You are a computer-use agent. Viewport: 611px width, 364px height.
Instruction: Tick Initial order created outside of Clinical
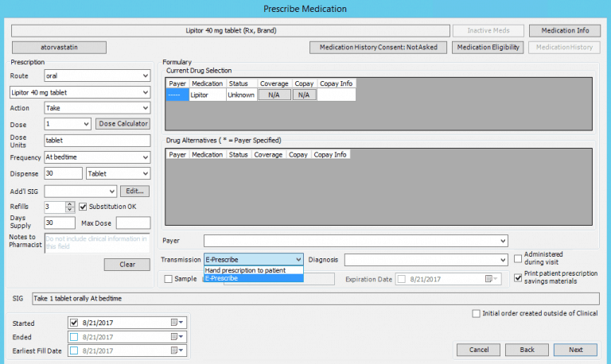click(476, 313)
